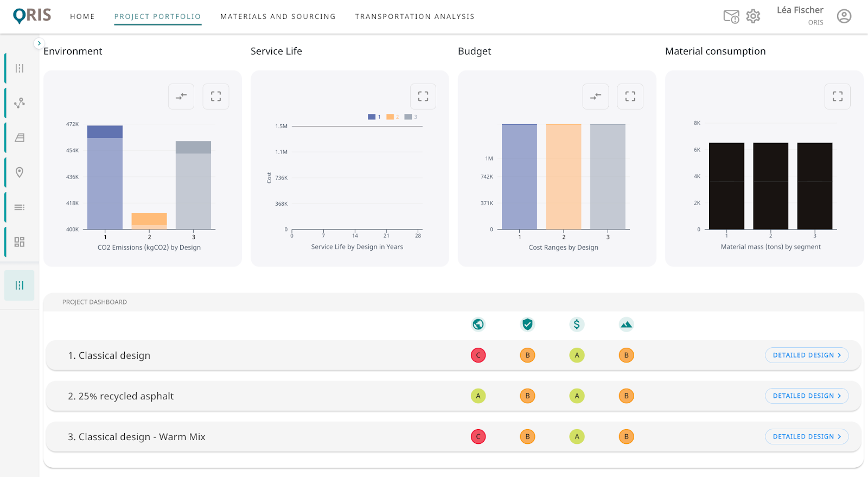Expand the Material consumption chart fullscreen
This screenshot has width=868, height=477.
coord(837,97)
